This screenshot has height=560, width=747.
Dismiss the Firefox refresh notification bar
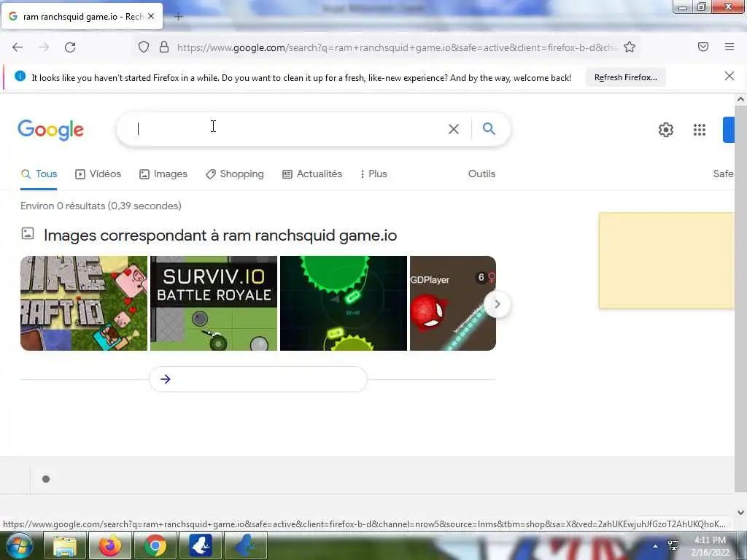(x=729, y=76)
